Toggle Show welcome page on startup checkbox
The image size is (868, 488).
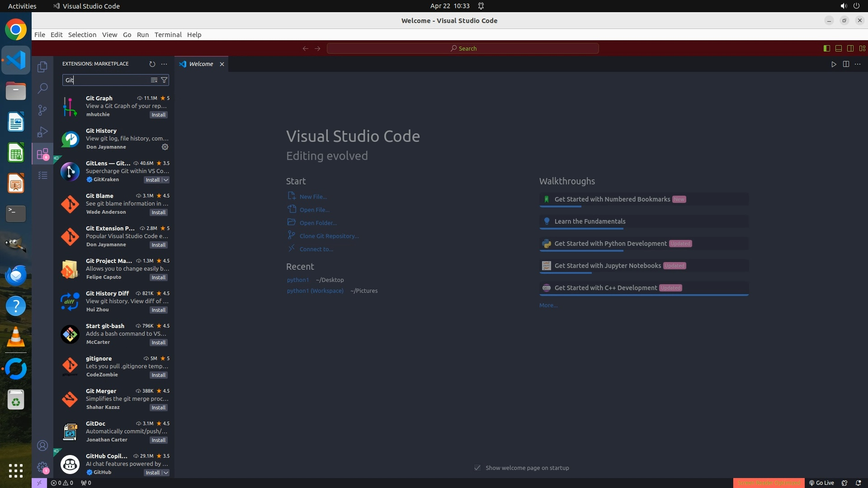tap(477, 468)
